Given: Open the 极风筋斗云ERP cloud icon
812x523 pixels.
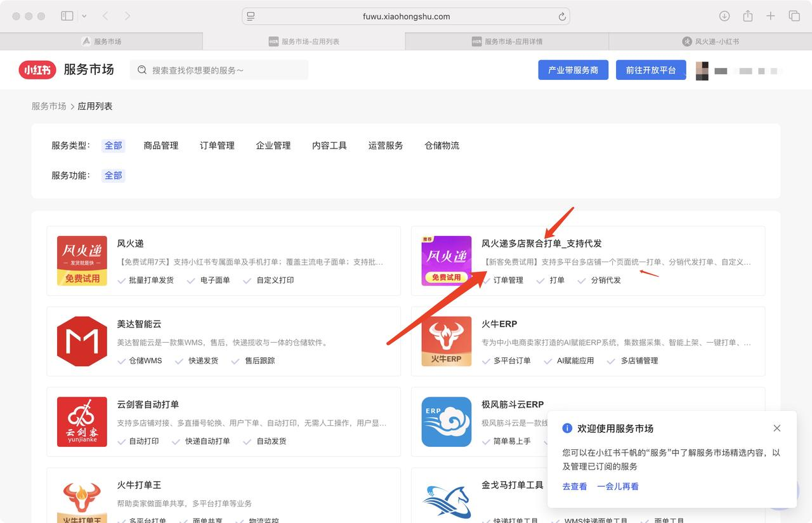Looking at the screenshot, I should point(447,422).
